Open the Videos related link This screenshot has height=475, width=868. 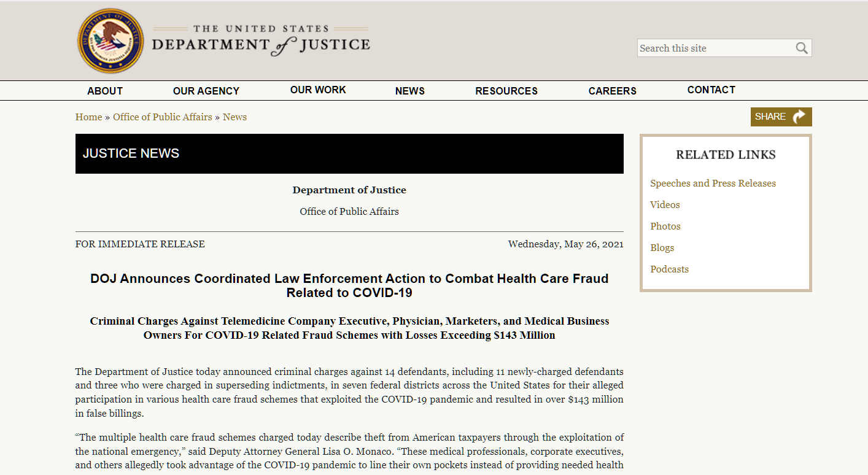tap(665, 205)
